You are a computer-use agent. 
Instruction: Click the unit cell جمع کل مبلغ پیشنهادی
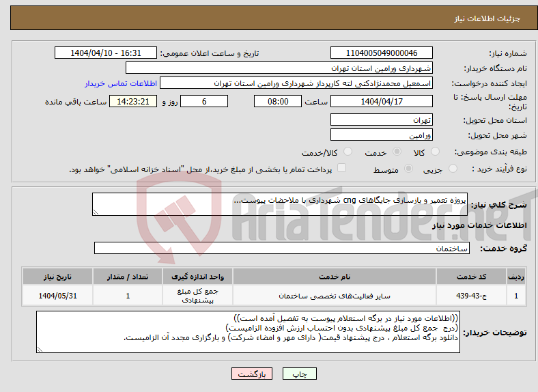click(x=197, y=296)
